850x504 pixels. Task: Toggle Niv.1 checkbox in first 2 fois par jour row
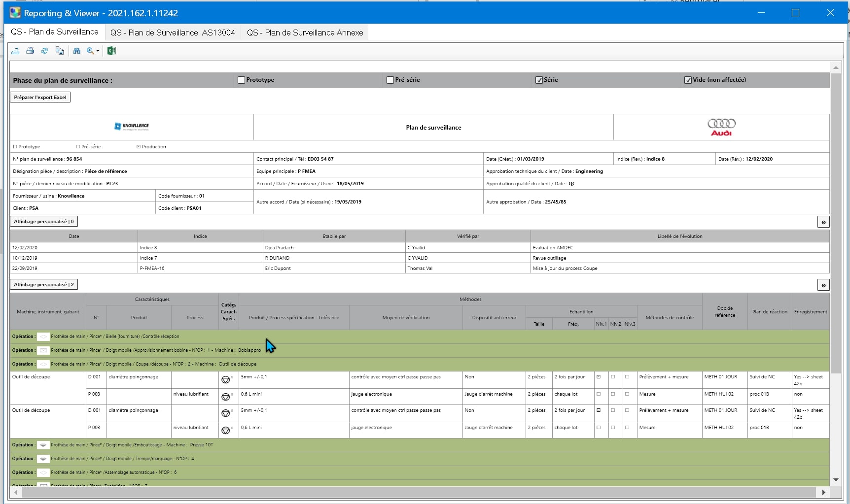(599, 377)
